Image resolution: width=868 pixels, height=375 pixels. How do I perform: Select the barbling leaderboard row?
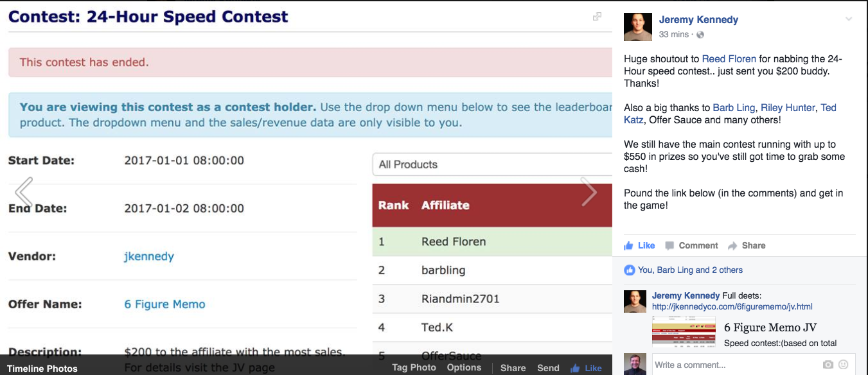coord(492,270)
